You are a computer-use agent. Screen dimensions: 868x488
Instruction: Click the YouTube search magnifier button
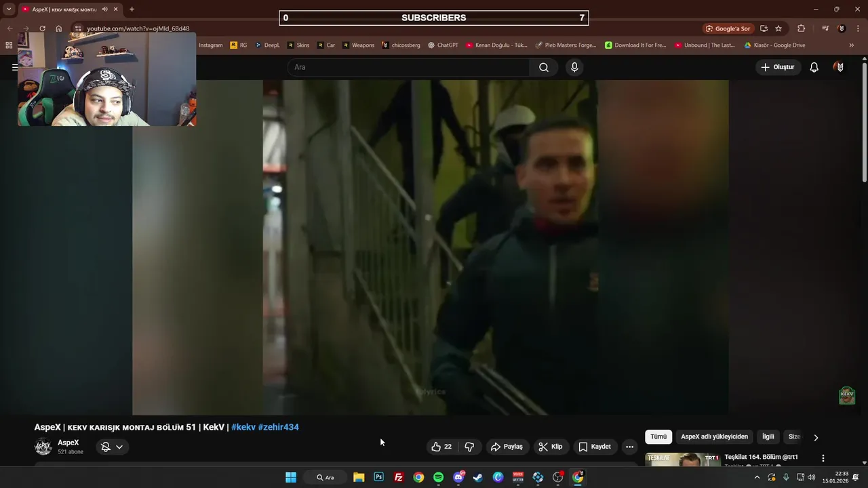point(544,67)
